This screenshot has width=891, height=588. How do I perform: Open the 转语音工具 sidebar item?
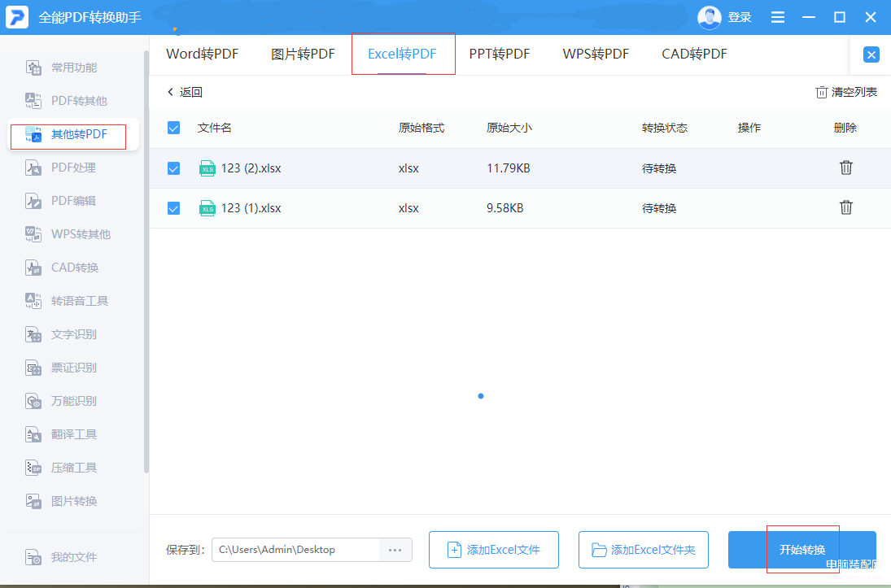pyautogui.click(x=67, y=301)
